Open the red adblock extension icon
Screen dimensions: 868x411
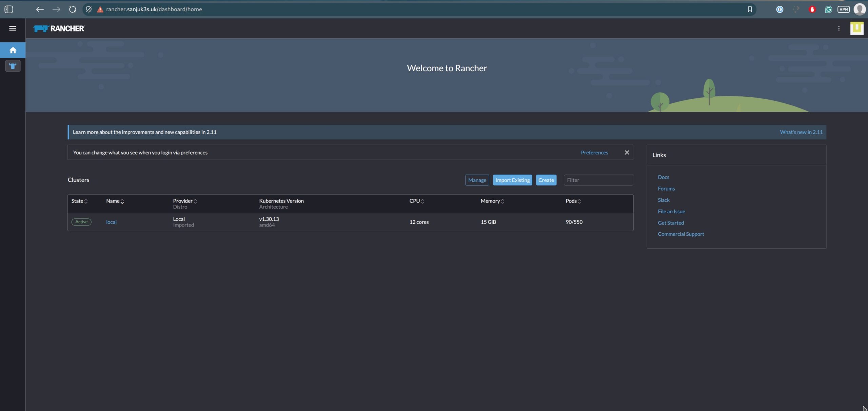812,9
